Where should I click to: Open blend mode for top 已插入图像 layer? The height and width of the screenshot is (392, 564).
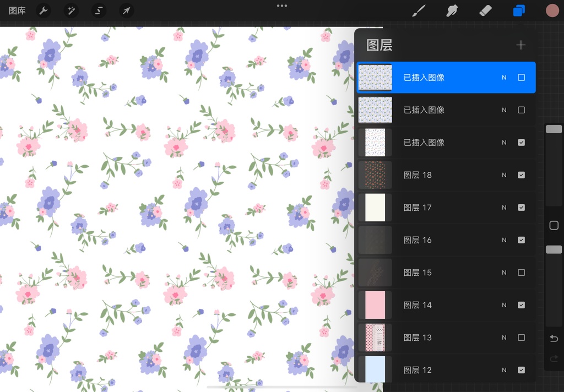pyautogui.click(x=503, y=77)
